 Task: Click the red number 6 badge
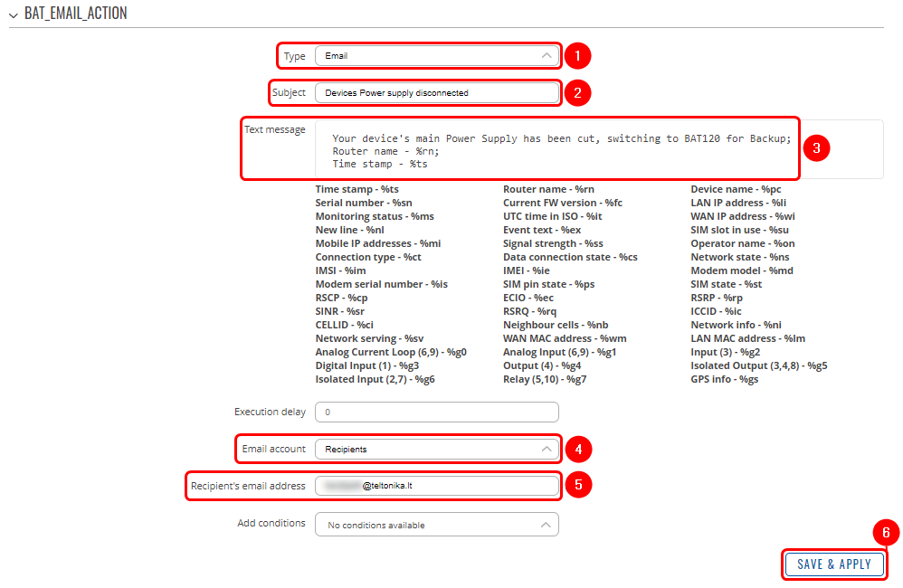tap(887, 533)
